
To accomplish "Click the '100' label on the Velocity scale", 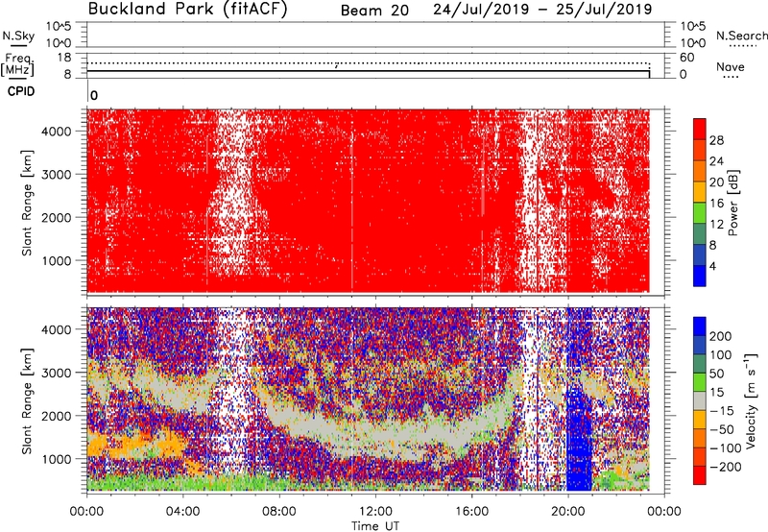I will coord(721,355).
